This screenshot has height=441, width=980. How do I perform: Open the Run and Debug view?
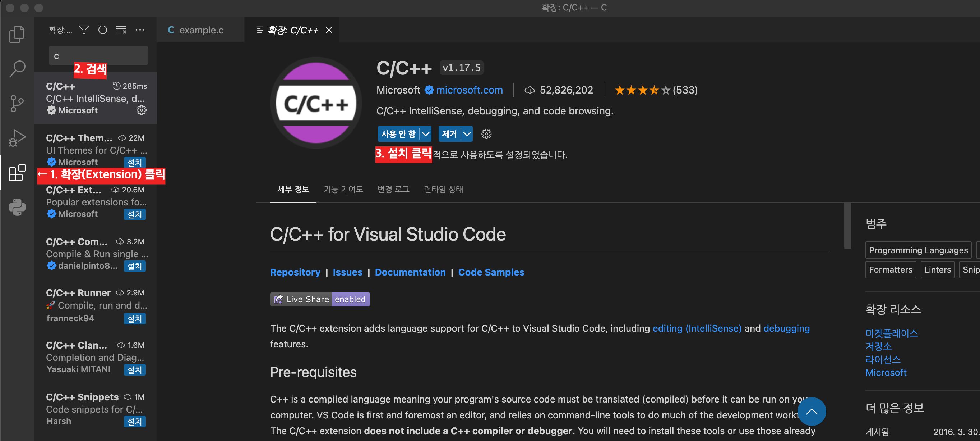tap(17, 138)
